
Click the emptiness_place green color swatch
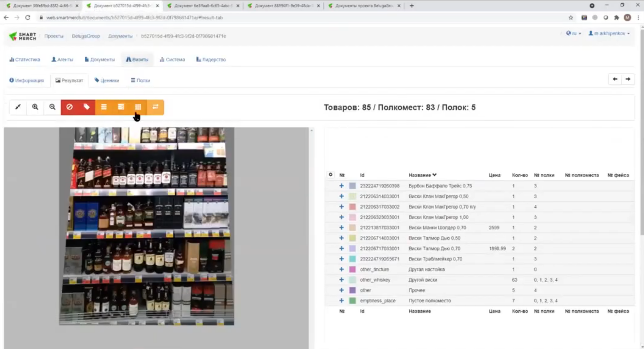click(352, 301)
